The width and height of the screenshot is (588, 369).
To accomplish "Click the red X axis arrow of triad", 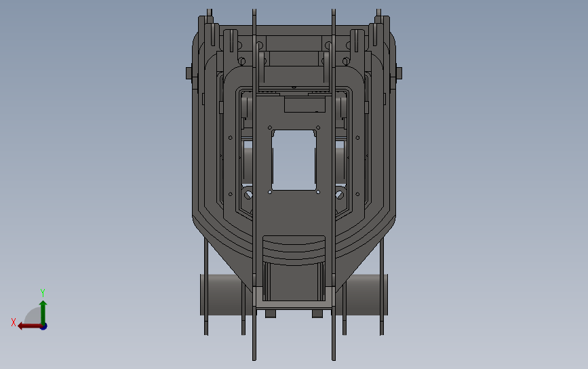I will click(x=29, y=326).
